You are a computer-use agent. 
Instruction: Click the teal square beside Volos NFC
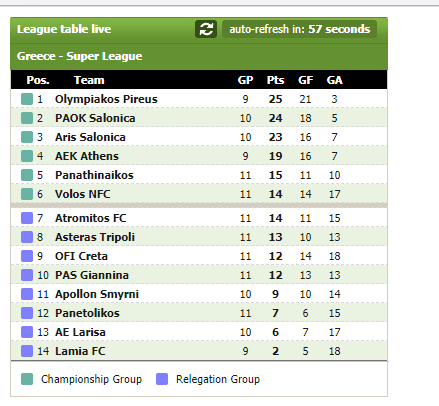click(x=27, y=194)
